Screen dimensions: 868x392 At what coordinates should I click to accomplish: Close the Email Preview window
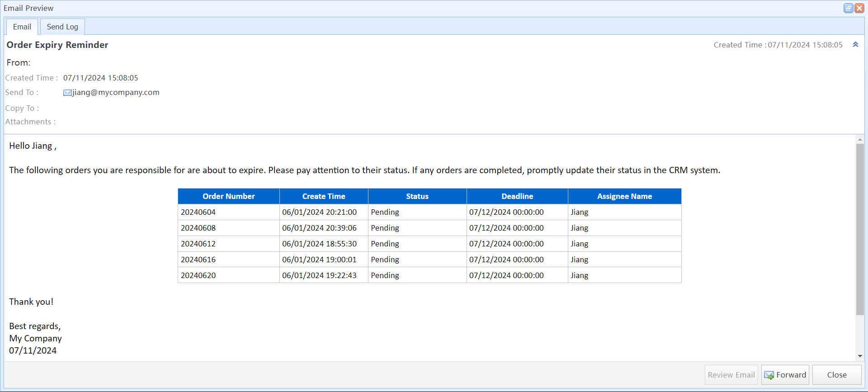coord(859,8)
